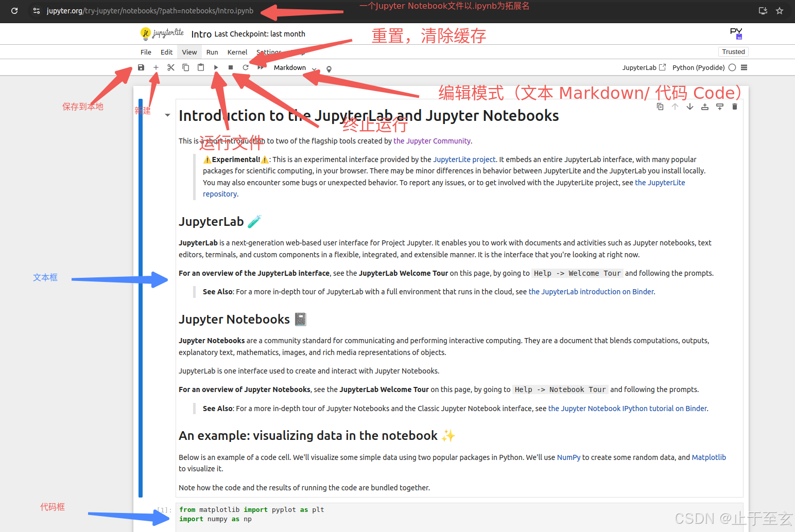Interrupt the running kernel
Viewport: 795px width, 532px height.
pos(230,67)
